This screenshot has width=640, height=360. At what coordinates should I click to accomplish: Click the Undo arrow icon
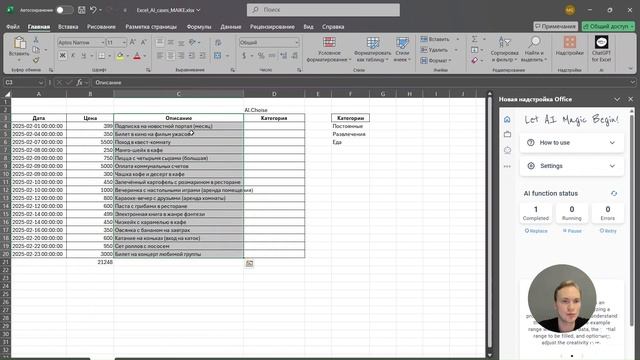tap(93, 10)
